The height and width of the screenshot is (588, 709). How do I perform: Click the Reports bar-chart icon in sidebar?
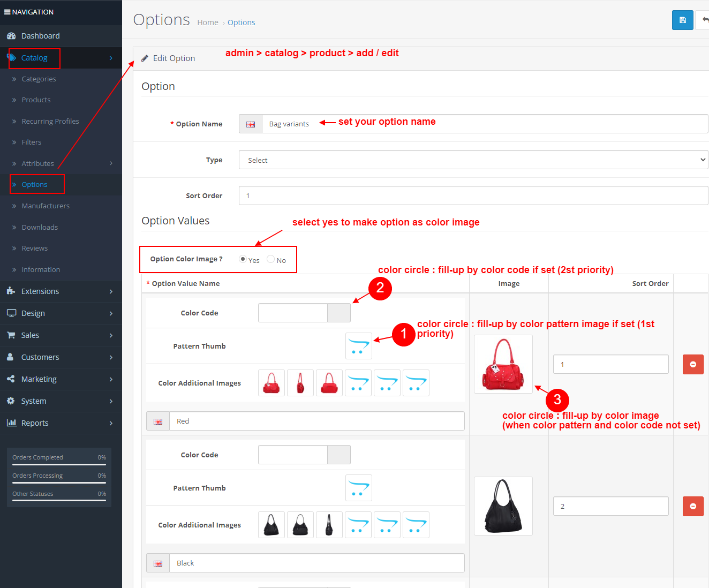click(12, 423)
